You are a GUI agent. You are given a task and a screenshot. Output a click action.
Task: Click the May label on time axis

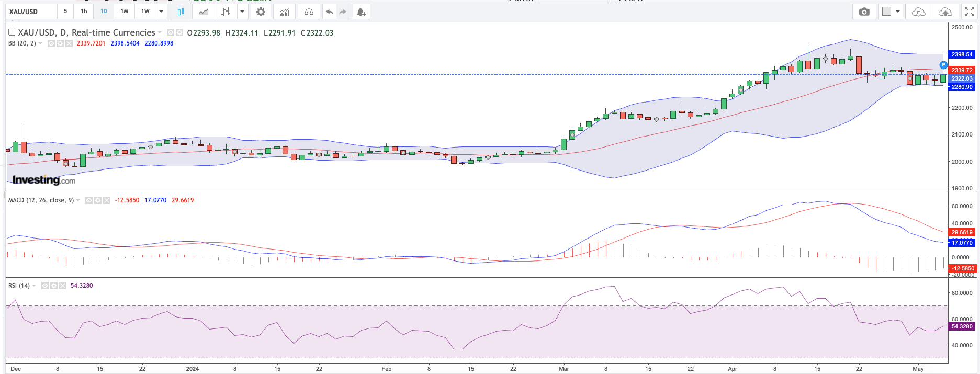click(x=918, y=369)
